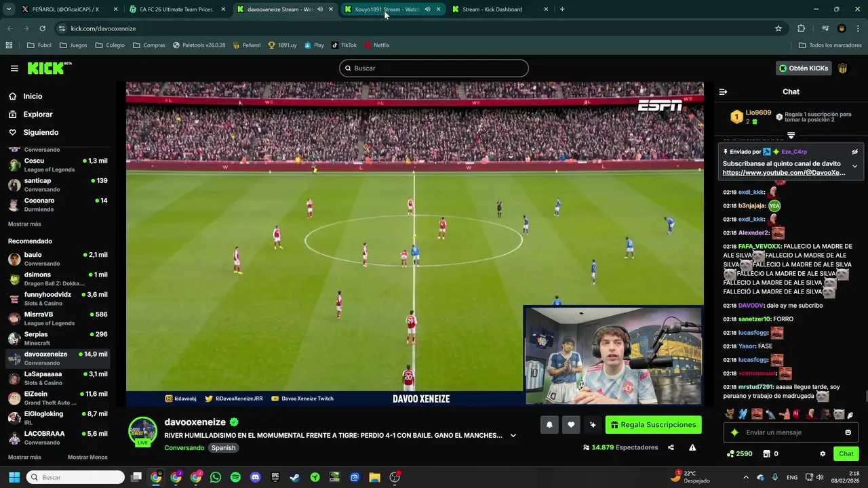Expand the gift leaderboard drop-down handle
The width and height of the screenshot is (868, 488).
pos(791,136)
